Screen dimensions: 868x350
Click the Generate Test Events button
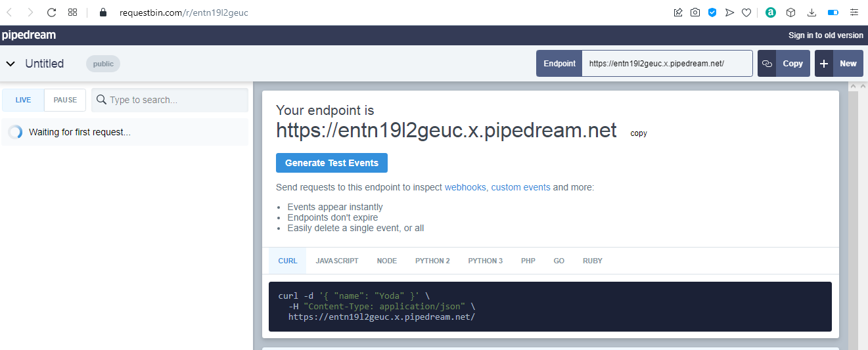coord(332,163)
